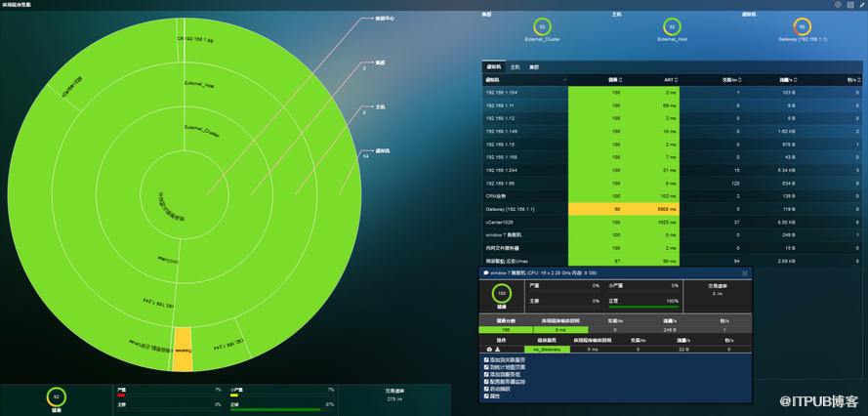Open the ws_discovery service entry
Viewport: 868px width, 416px height.
(x=547, y=349)
